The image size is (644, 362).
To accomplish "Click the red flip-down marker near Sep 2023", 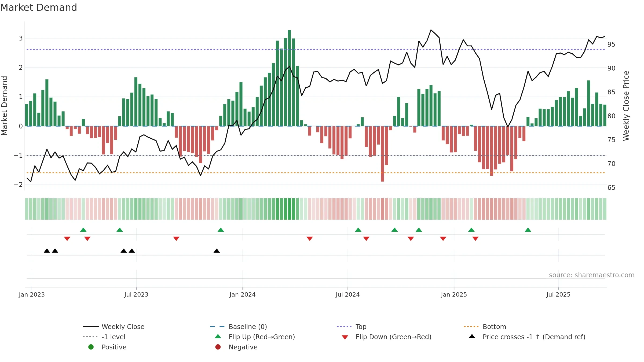I will [x=176, y=239].
